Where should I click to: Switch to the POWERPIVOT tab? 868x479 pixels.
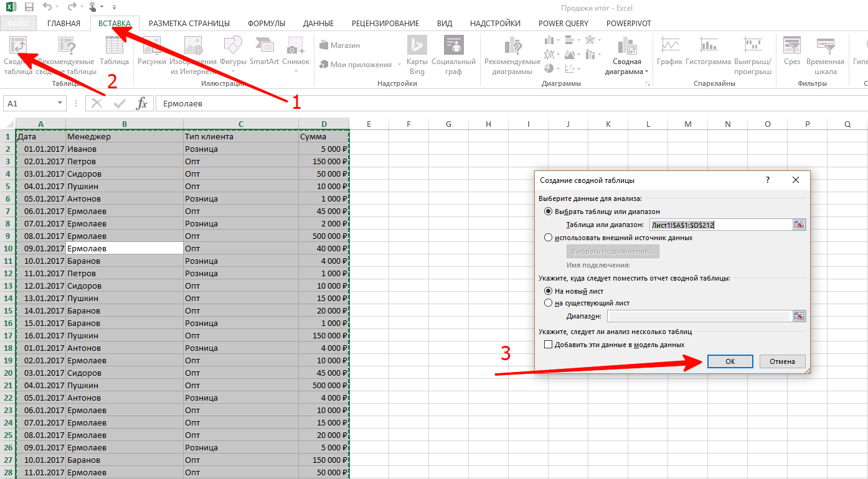pyautogui.click(x=629, y=23)
